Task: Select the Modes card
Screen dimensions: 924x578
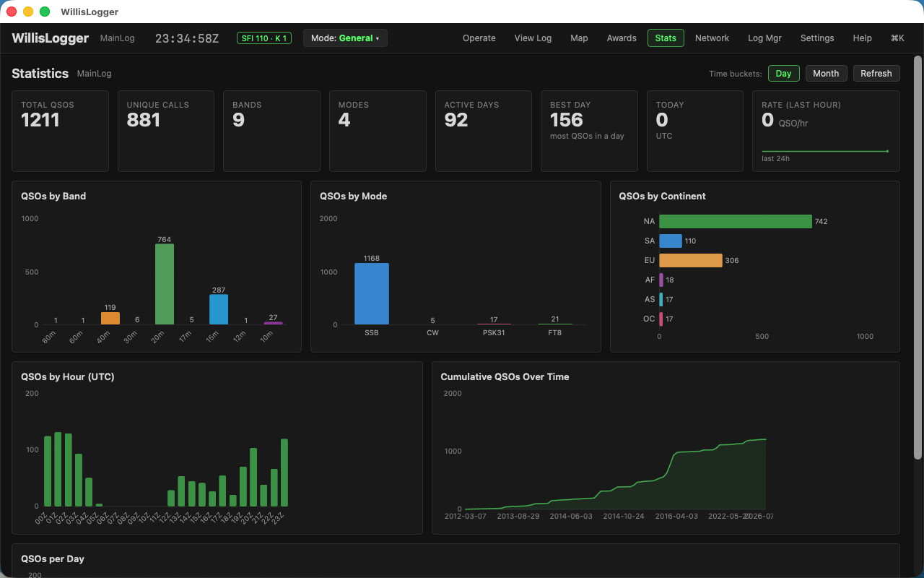Action: click(x=378, y=131)
